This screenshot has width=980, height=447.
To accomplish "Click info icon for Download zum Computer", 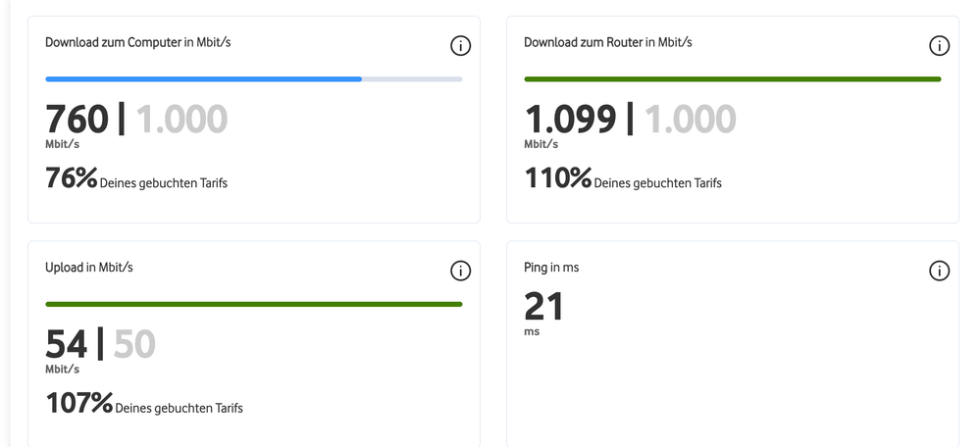I will click(460, 46).
